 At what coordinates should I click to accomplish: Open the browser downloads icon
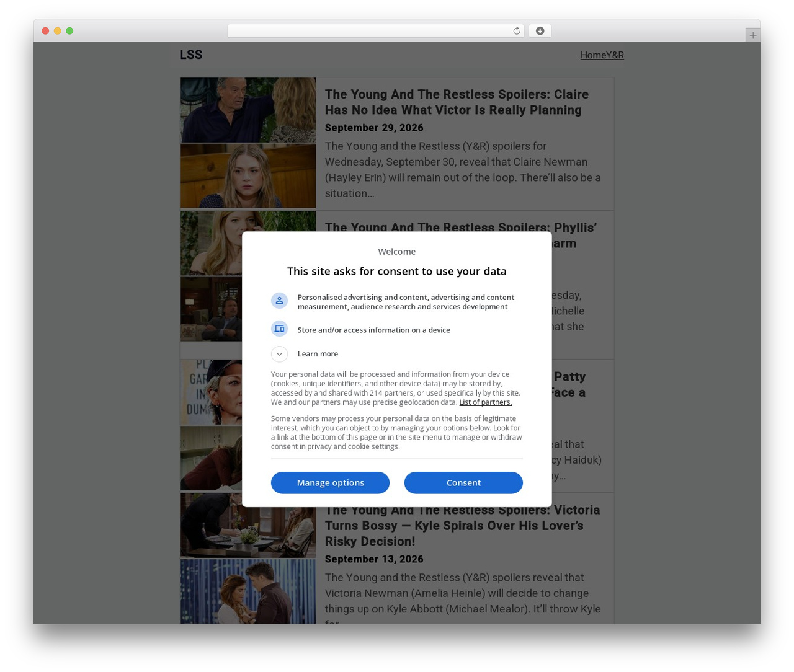pyautogui.click(x=540, y=31)
